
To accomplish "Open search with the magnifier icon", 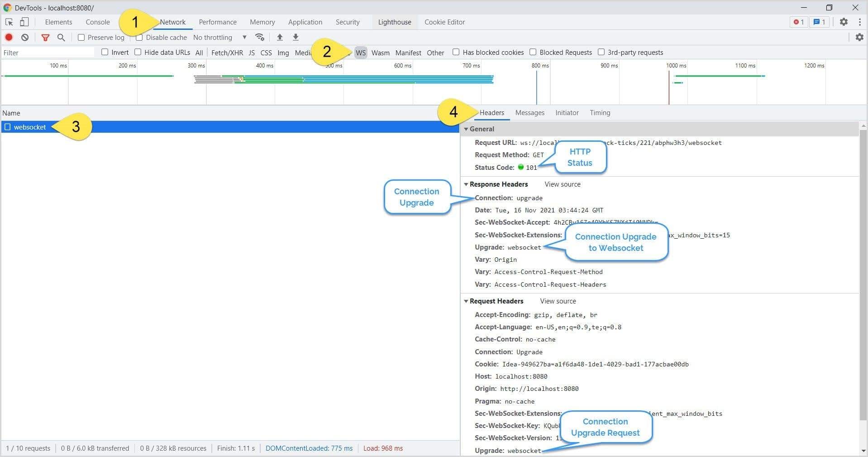I will [61, 37].
